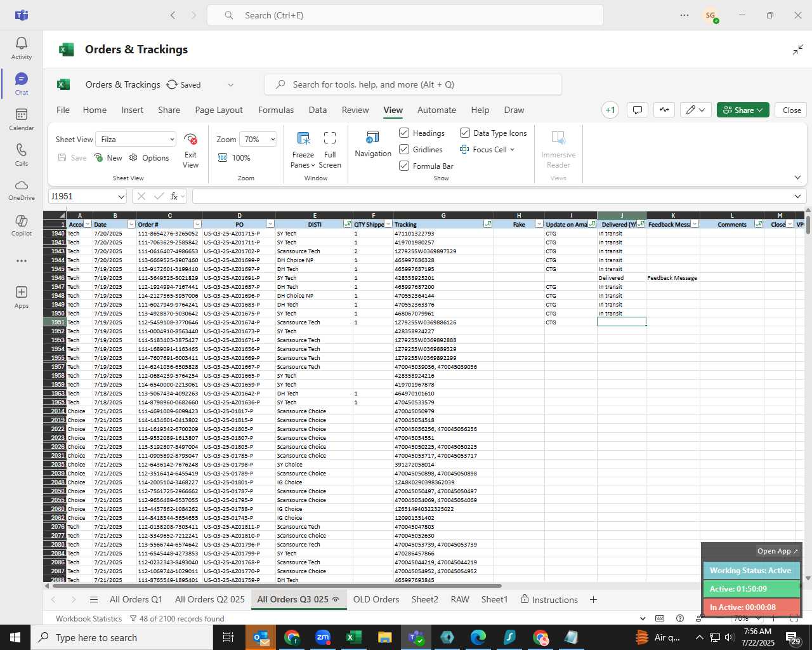This screenshot has height=650, width=812.
Task: Click the Feedback Message cell
Action: pos(672,277)
